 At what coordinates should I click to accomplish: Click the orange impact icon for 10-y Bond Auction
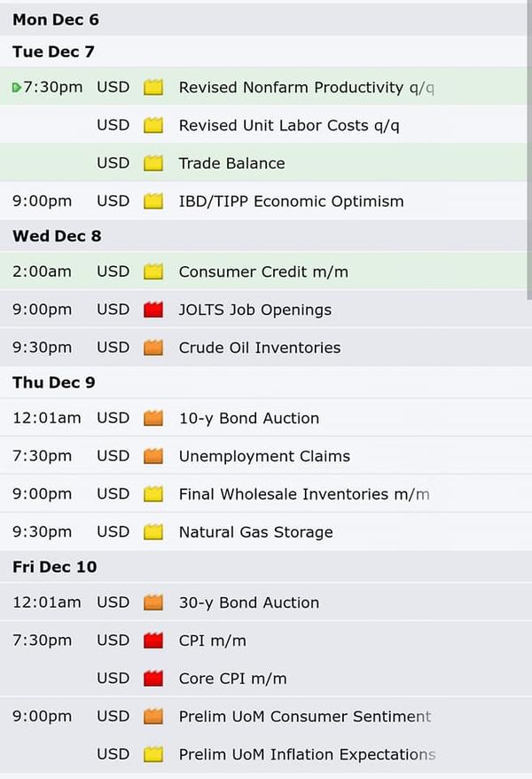point(153,418)
